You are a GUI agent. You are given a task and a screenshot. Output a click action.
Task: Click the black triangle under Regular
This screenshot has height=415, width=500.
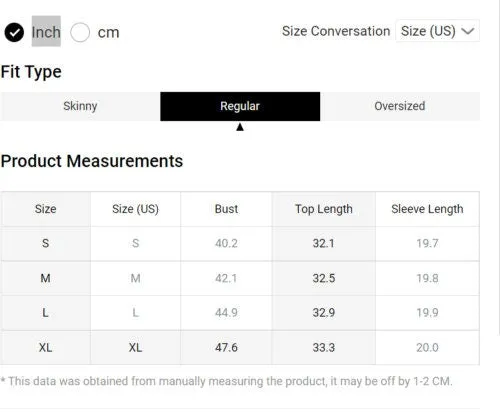(240, 127)
